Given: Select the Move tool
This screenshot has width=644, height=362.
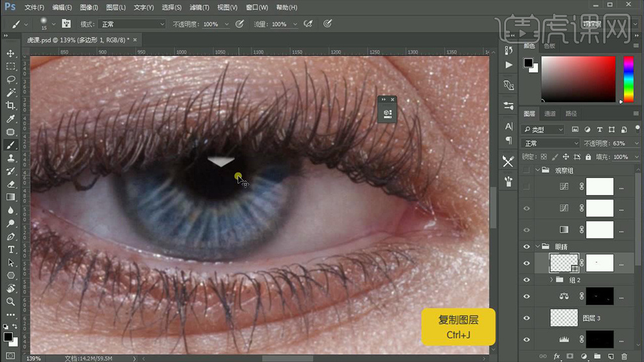Looking at the screenshot, I should coord(10,53).
